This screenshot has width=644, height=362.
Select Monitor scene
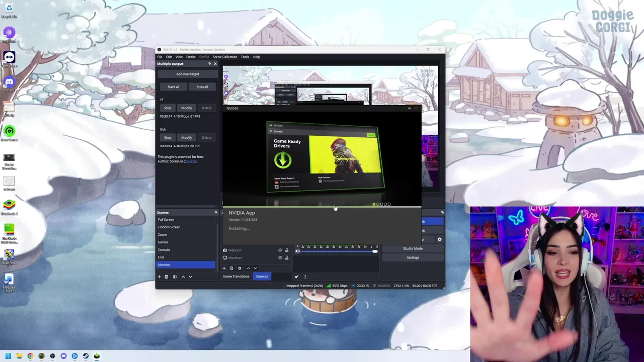186,265
